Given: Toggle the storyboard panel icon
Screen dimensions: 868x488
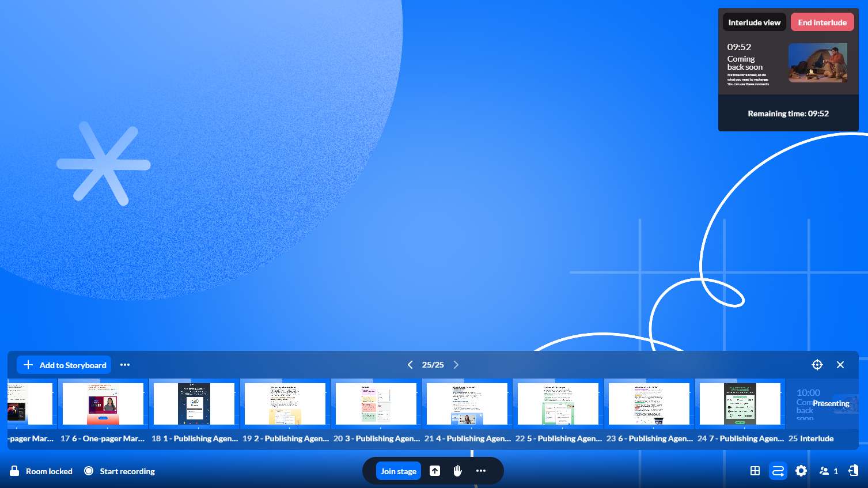Looking at the screenshot, I should coord(778,471).
